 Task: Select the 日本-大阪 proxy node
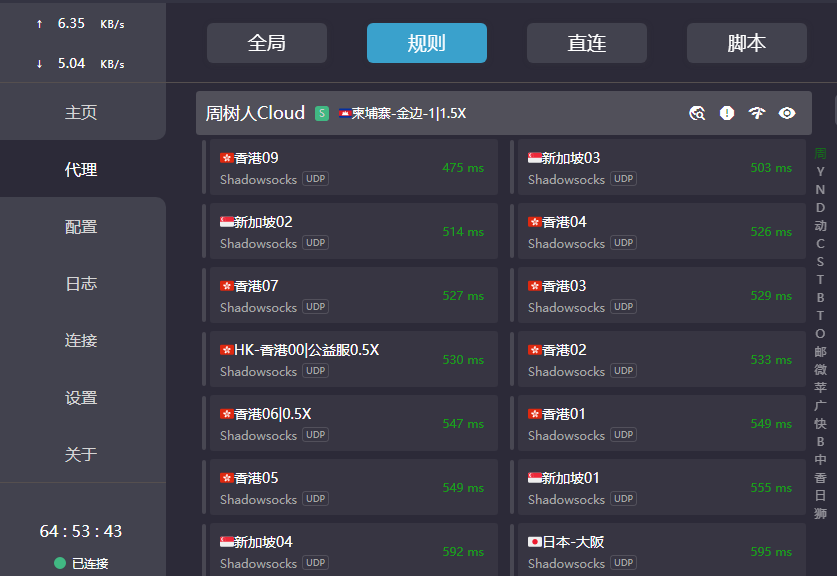[x=660, y=551]
